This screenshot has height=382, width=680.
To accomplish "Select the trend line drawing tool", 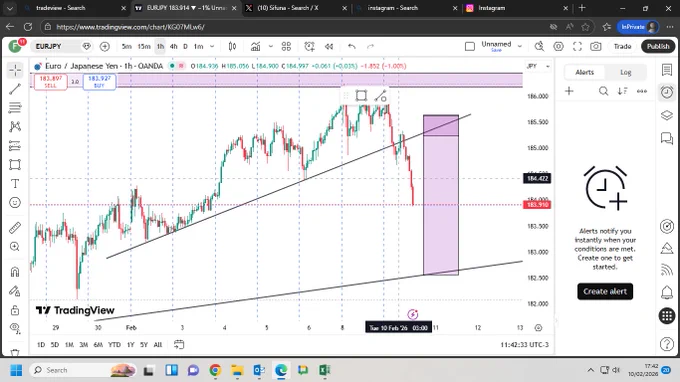I will (x=15, y=89).
